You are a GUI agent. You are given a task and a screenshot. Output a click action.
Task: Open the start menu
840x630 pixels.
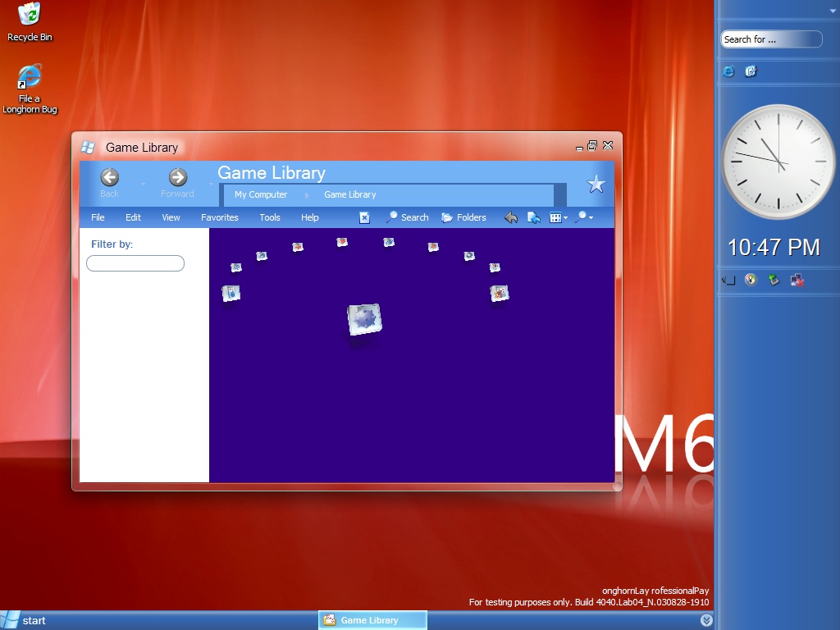point(25,620)
